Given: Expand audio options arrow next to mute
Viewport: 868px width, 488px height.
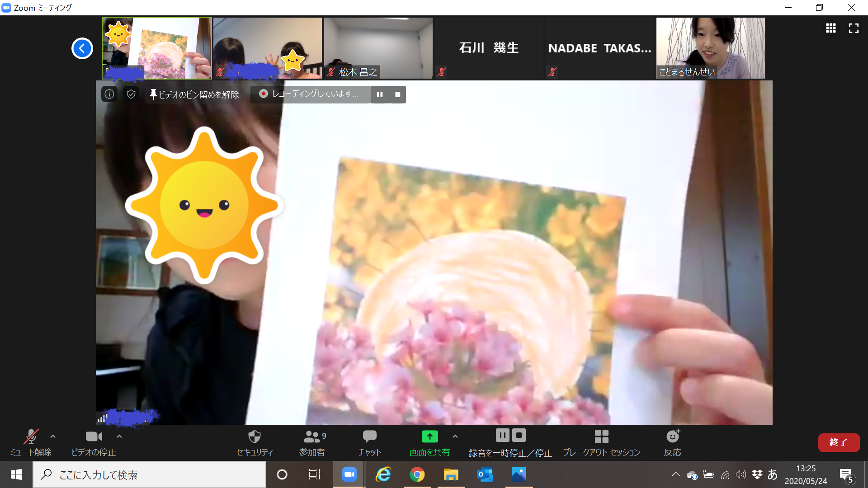Looking at the screenshot, I should coord(53,436).
